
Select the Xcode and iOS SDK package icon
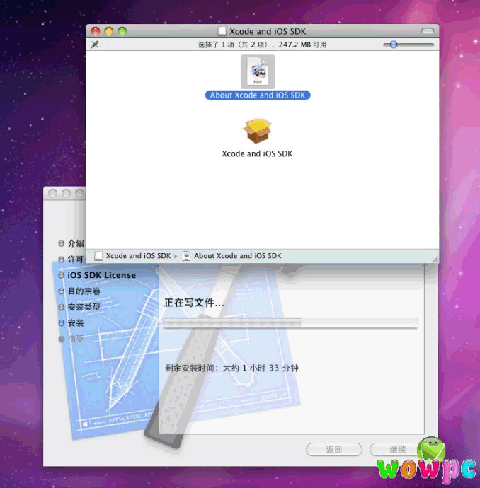click(x=257, y=131)
